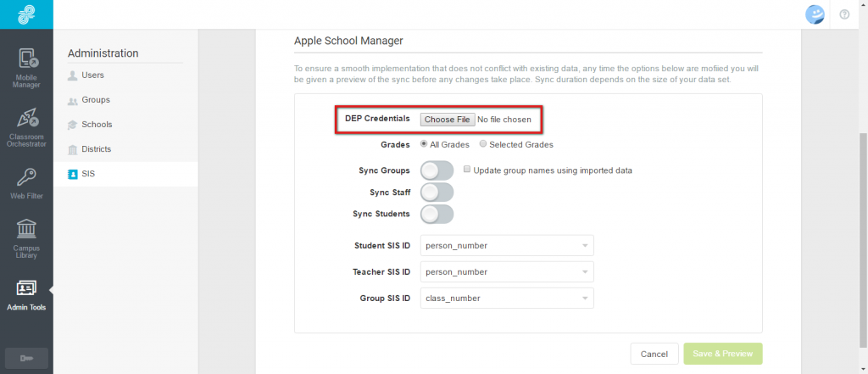Click the Lightspeed logo in top corner
This screenshot has height=374, width=868.
[26, 14]
